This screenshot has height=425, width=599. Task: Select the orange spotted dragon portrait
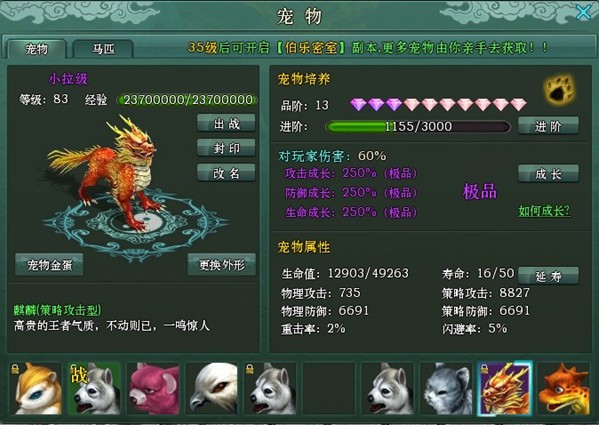point(564,389)
